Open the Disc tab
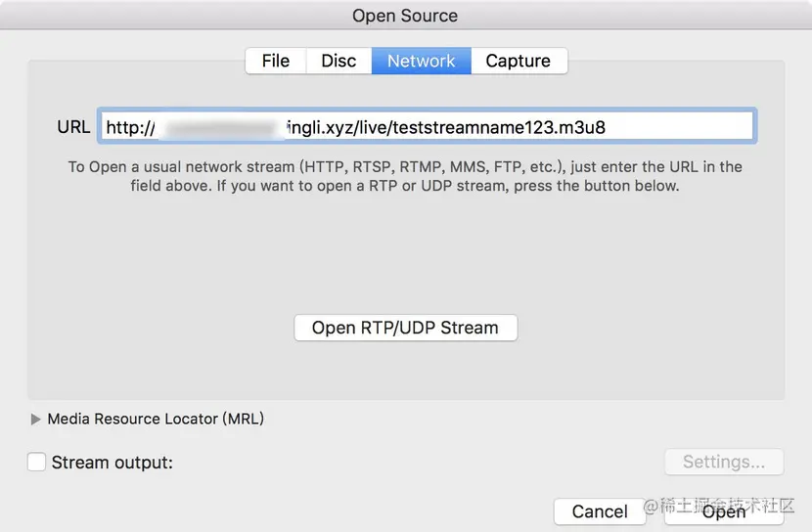This screenshot has width=812, height=532. tap(338, 61)
